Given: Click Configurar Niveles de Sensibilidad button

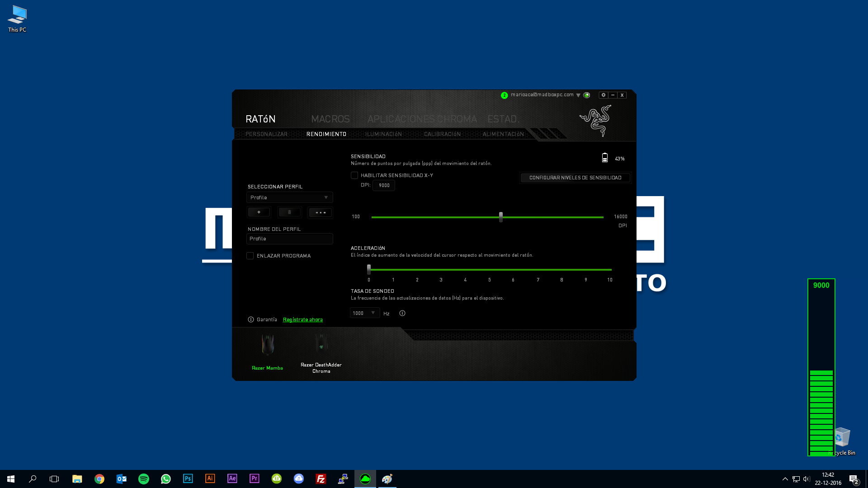Looking at the screenshot, I should (575, 178).
